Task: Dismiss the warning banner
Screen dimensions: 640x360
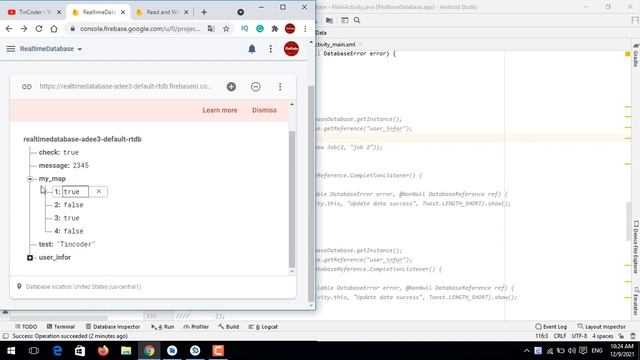Action: 264,110
